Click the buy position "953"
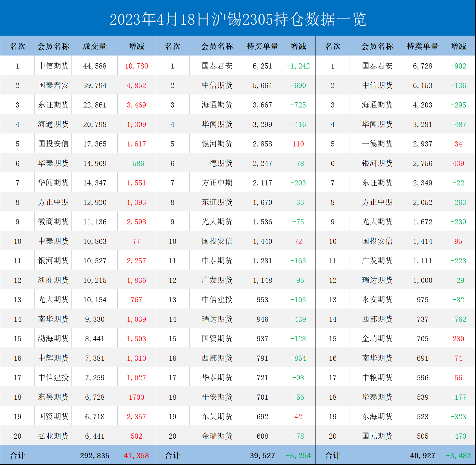Viewport: 476px width, 465px height. click(263, 300)
